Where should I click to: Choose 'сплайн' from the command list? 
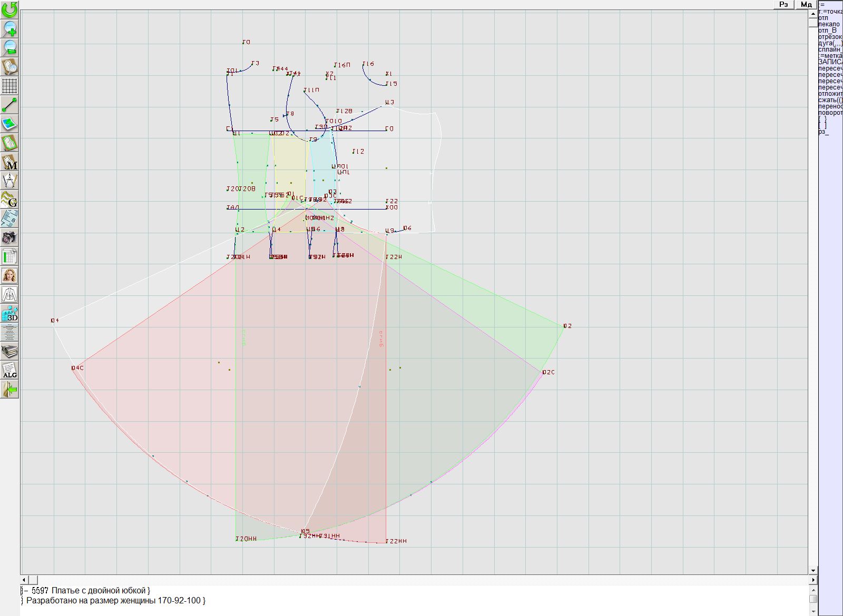[830, 49]
